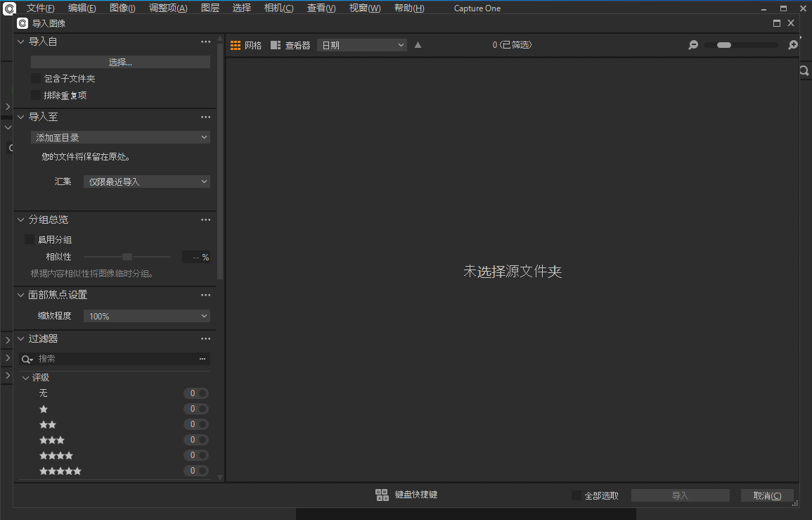Open the 日期 sorting dropdown

click(x=361, y=44)
